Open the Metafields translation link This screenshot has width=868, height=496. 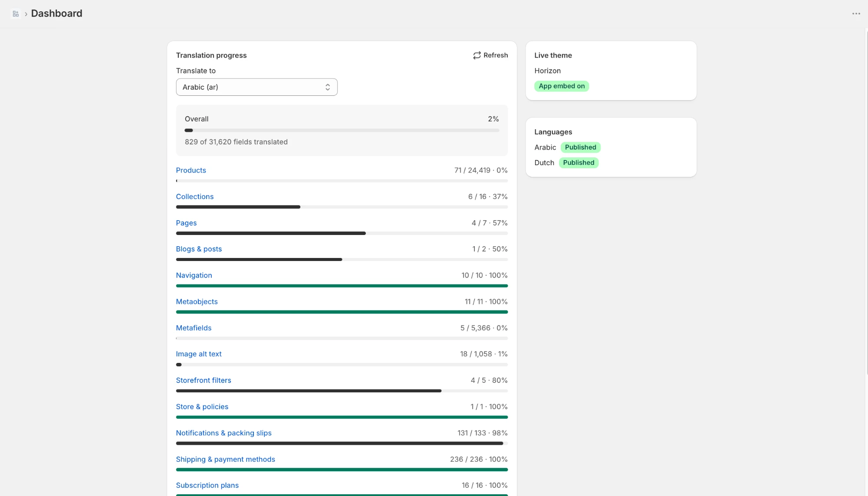click(194, 328)
